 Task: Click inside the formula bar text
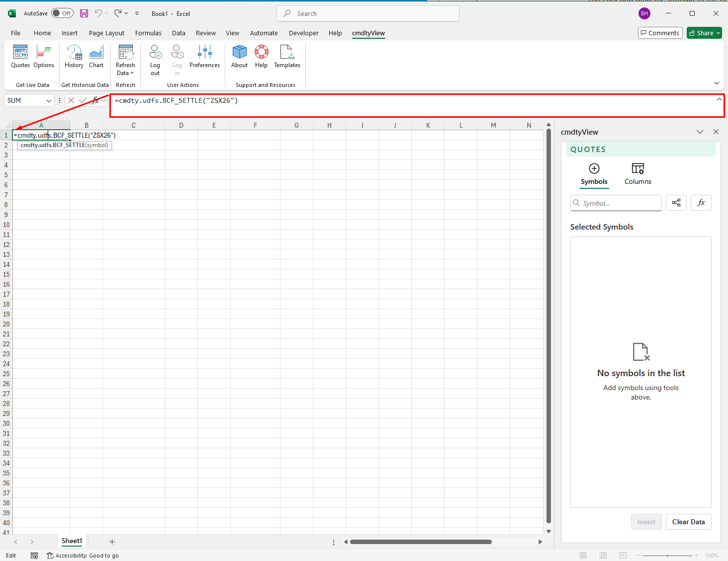176,100
